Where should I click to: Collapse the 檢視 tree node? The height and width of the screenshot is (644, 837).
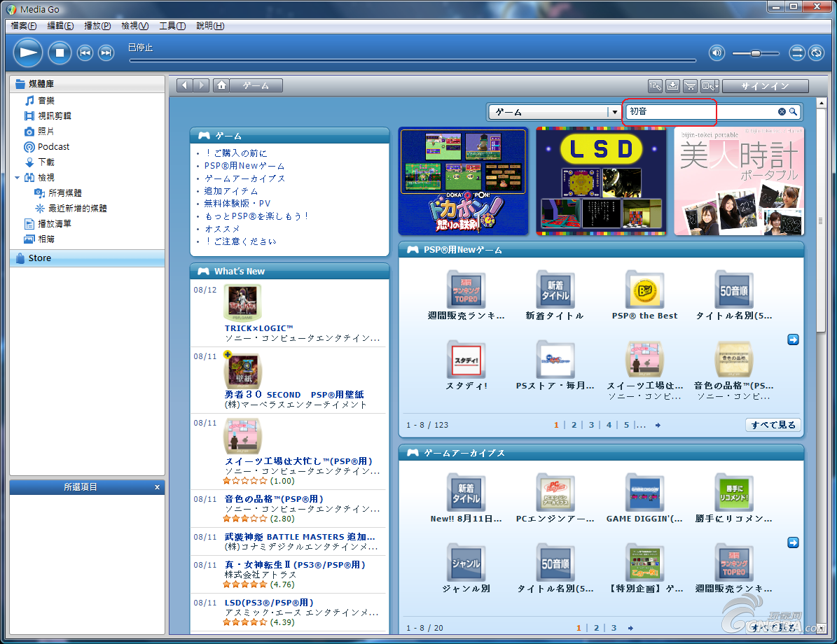(17, 178)
